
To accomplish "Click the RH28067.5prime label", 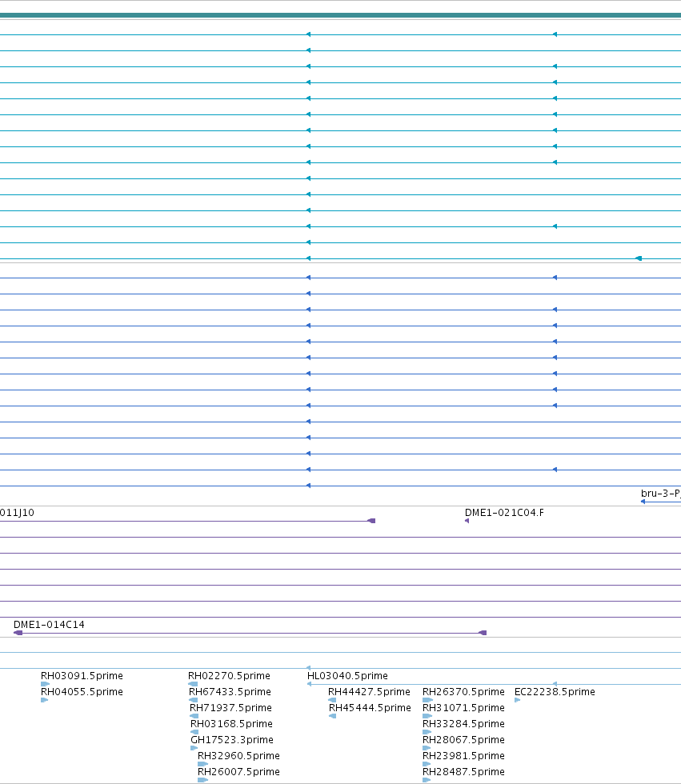I will (x=463, y=739).
